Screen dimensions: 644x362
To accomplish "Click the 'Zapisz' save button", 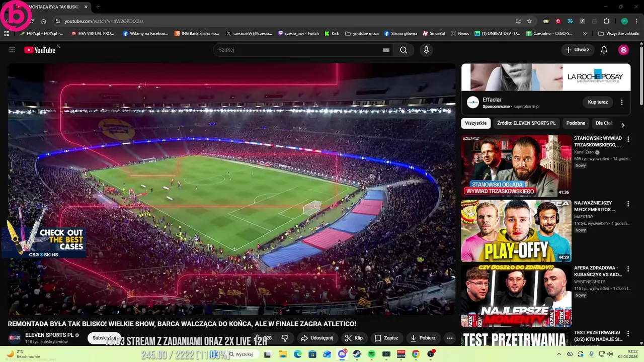I will [x=386, y=338].
